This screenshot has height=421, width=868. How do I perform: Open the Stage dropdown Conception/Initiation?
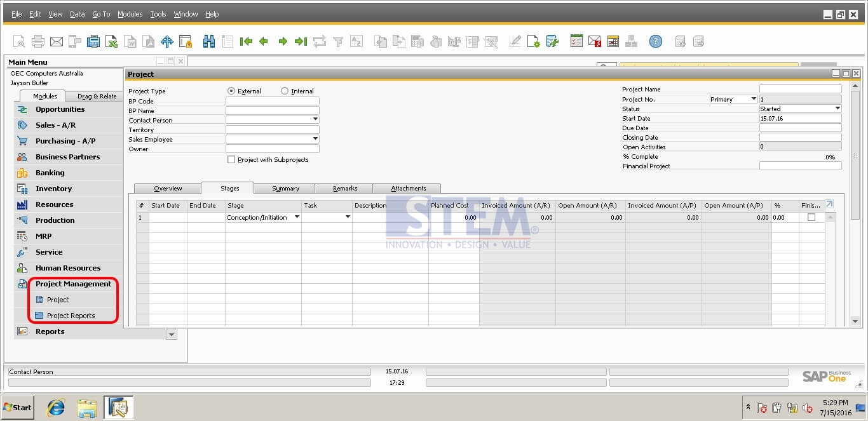pyautogui.click(x=297, y=217)
